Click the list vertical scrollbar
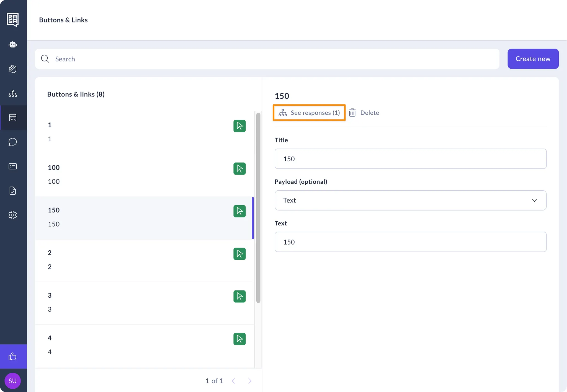The height and width of the screenshot is (392, 567). pyautogui.click(x=258, y=207)
